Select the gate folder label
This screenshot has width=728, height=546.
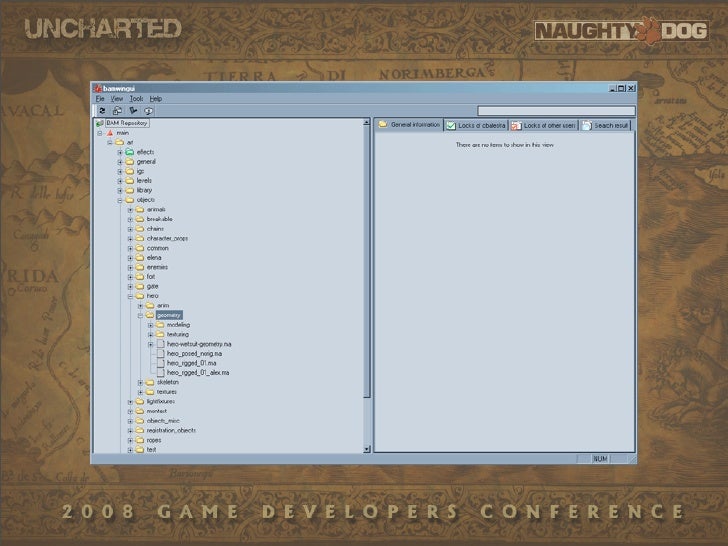pyautogui.click(x=152, y=286)
